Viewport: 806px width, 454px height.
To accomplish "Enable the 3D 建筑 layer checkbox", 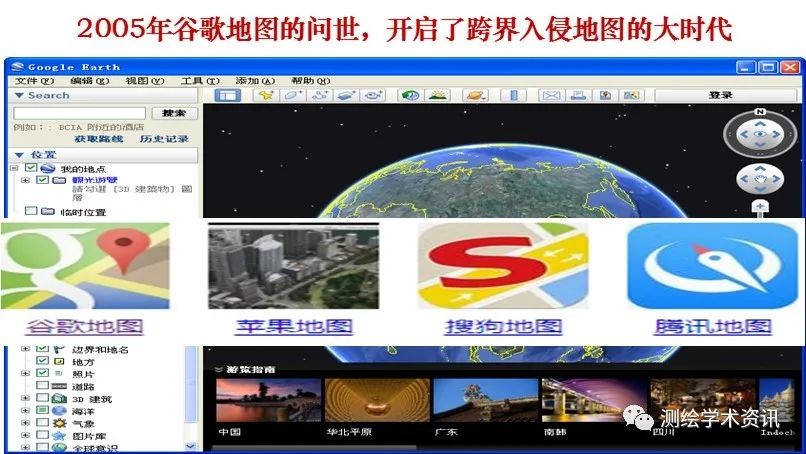I will coord(43,398).
